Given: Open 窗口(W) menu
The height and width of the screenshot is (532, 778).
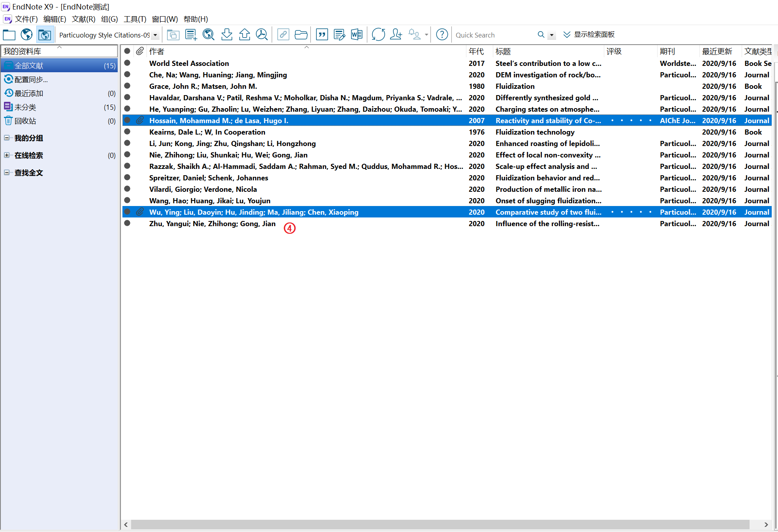Looking at the screenshot, I should tap(165, 19).
